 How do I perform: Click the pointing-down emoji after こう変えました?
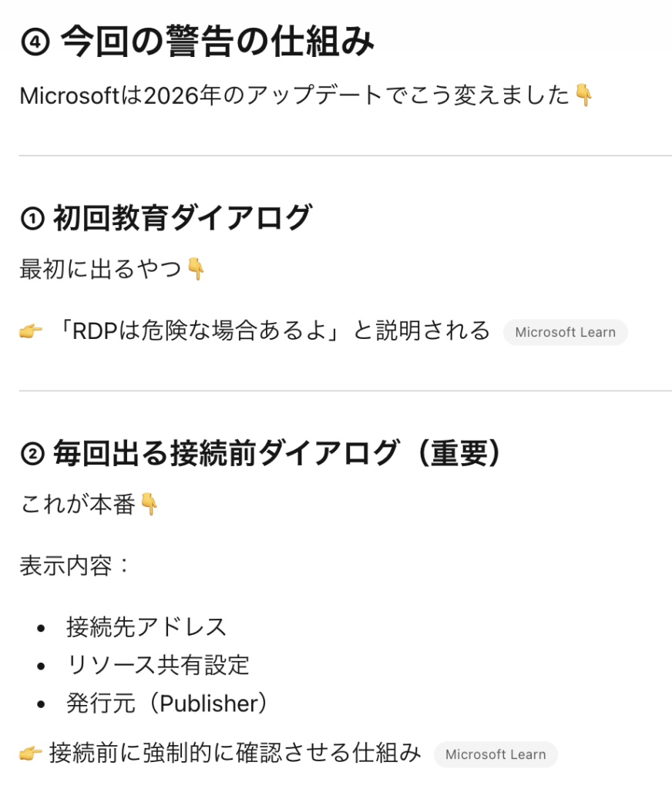point(584,96)
